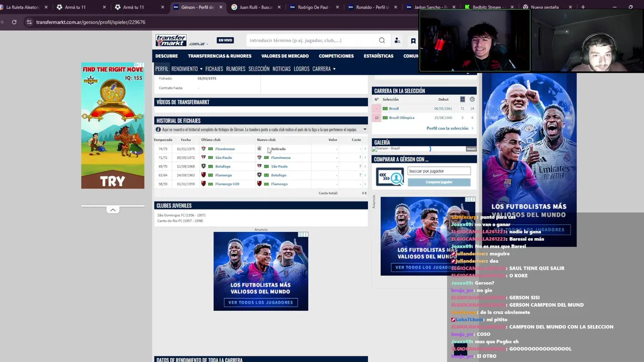Screen dimensions: 644x362
Task: Expand the RENDIMIENTO dropdown tab
Action: [x=187, y=69]
